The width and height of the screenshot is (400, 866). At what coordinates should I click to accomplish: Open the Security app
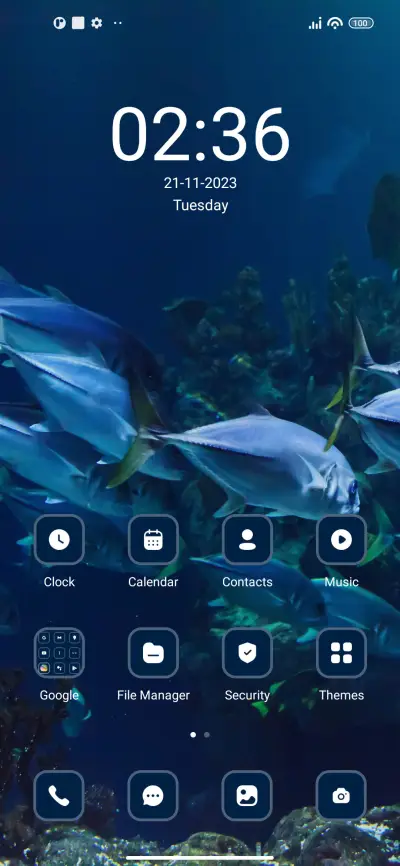[247, 653]
